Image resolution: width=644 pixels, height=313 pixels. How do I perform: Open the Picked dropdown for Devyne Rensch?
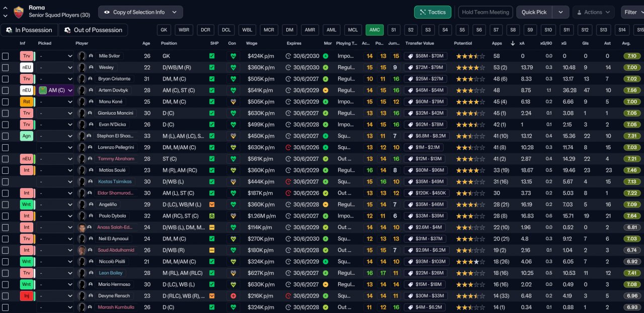coord(55,296)
